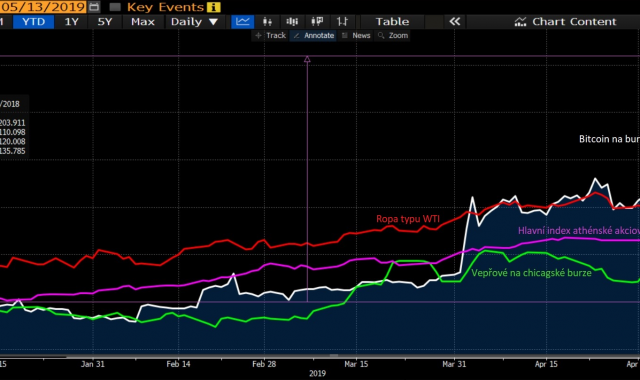Click the Jan 31 axis date label
This screenshot has height=380, width=640.
[93, 364]
